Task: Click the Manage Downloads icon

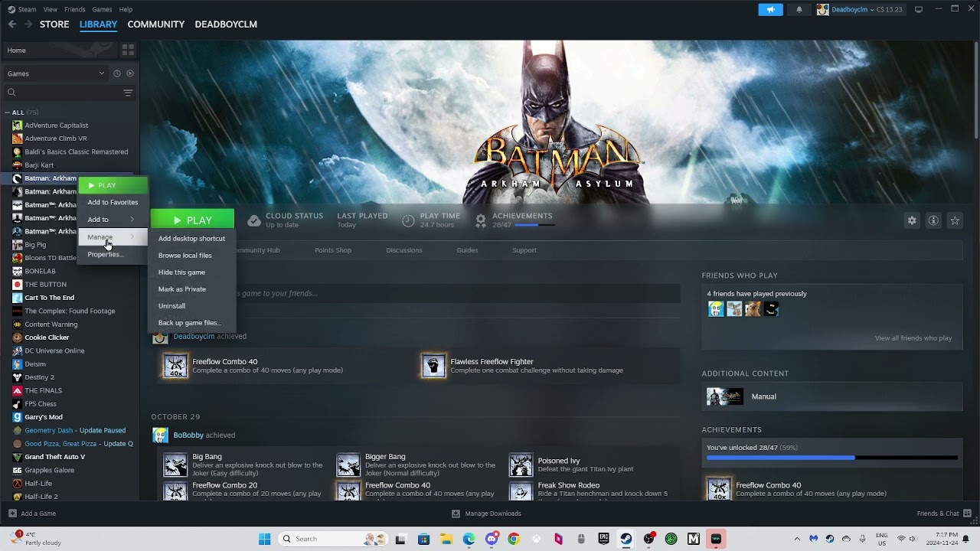Action: click(456, 514)
